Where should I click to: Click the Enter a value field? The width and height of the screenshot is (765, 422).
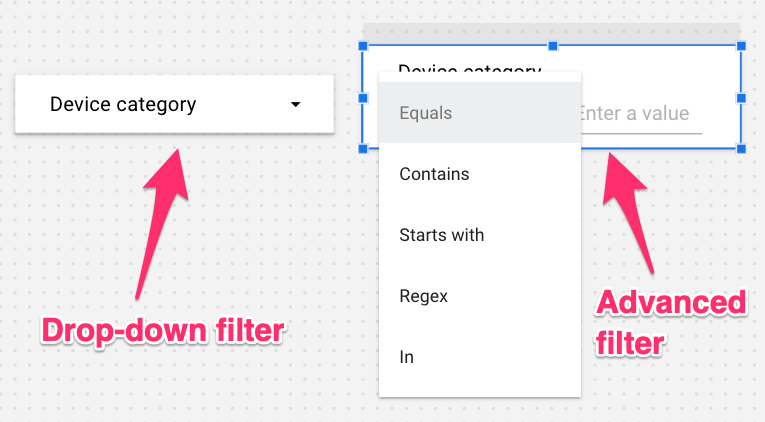pyautogui.click(x=640, y=114)
